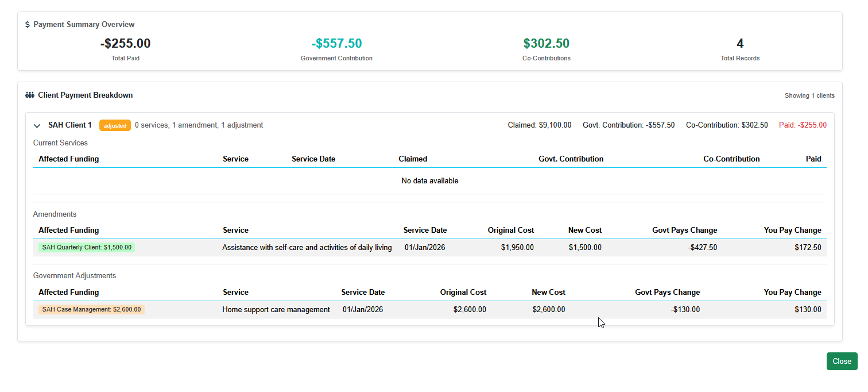Click the Total Paid -$255.00 figure
Screen dimensions: 868x392
125,44
